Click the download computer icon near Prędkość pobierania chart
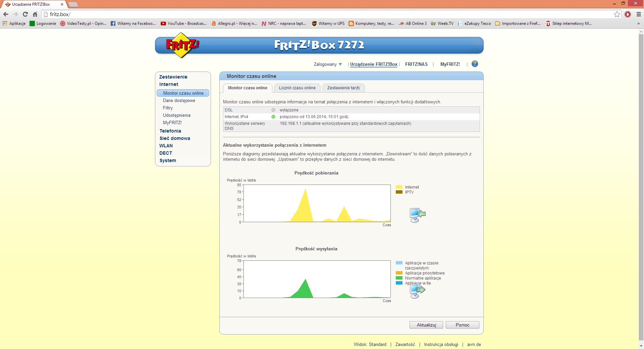This screenshot has height=349, width=644. point(417,215)
